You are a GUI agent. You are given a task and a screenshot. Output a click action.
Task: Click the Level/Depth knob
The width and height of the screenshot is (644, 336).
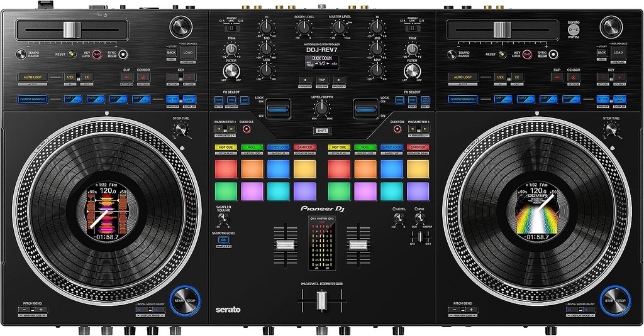click(x=322, y=108)
